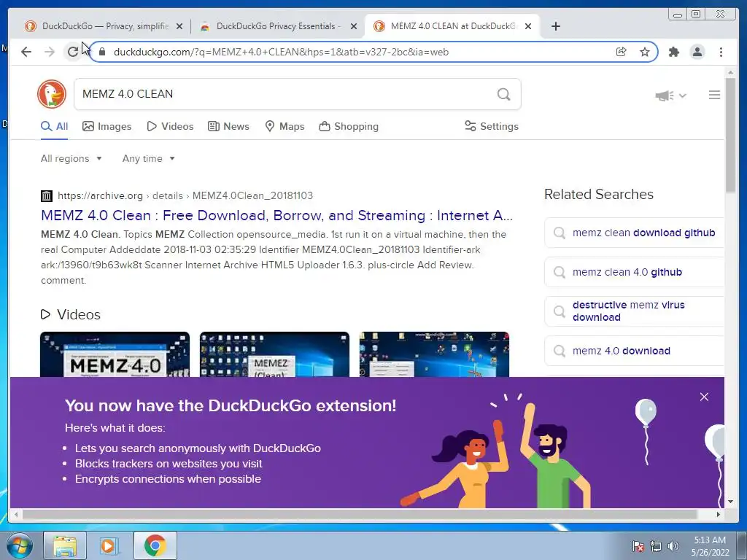Open the Windows Start orb
The image size is (747, 560).
[20, 545]
